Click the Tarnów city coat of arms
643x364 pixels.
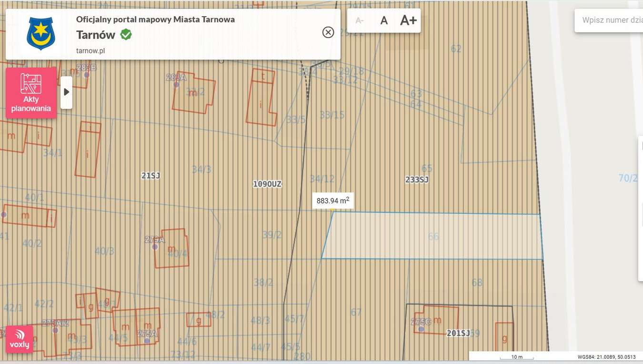(41, 34)
